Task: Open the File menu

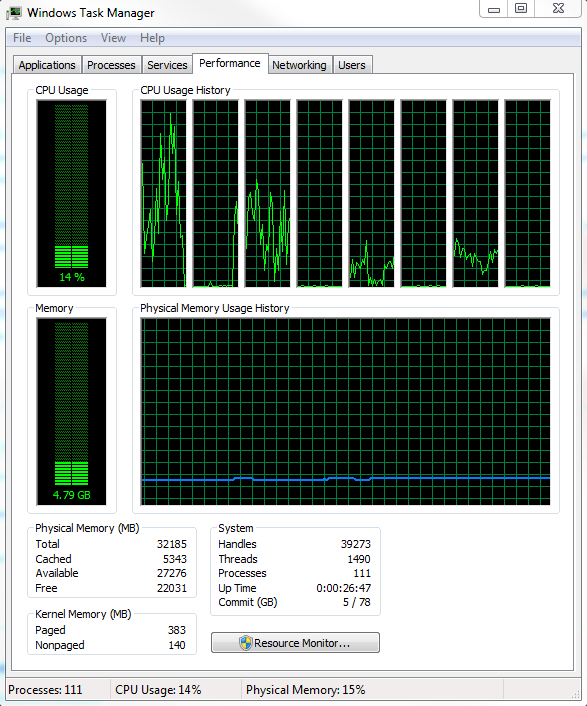Action: [x=22, y=38]
